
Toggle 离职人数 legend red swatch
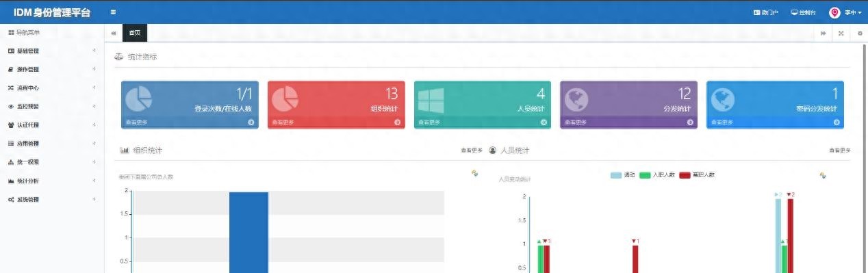pyautogui.click(x=685, y=175)
